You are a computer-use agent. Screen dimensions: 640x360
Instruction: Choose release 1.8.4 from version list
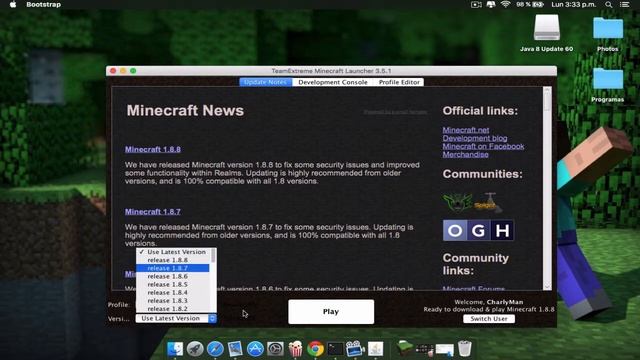click(x=173, y=293)
